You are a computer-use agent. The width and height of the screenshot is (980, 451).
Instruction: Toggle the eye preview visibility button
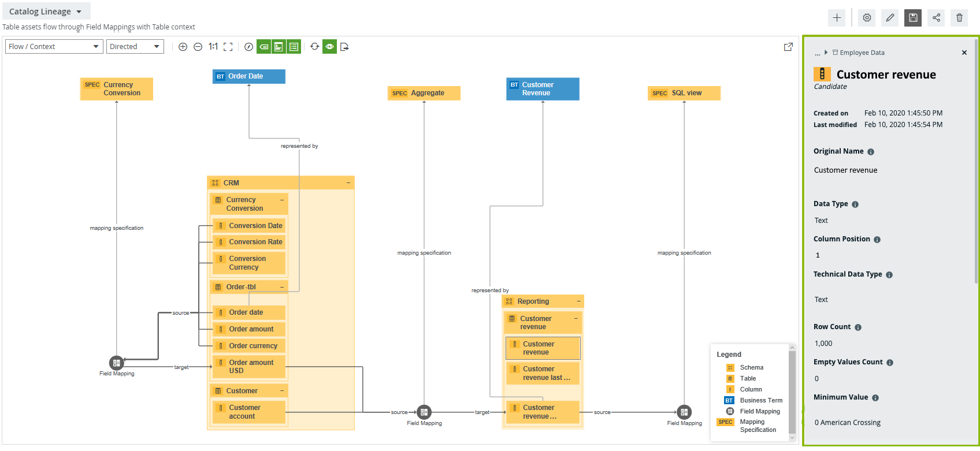click(x=329, y=47)
